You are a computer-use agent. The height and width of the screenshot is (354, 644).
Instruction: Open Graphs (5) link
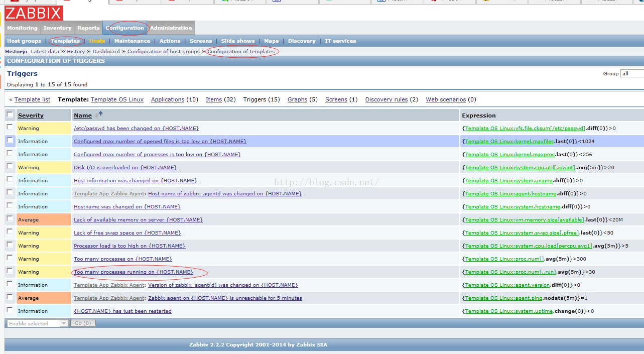(x=297, y=99)
